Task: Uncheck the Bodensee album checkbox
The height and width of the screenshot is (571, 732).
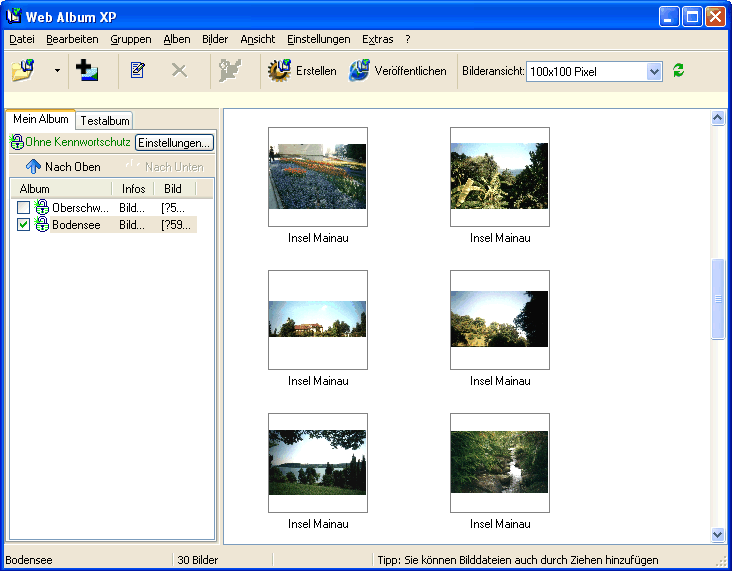Action: coord(23,225)
